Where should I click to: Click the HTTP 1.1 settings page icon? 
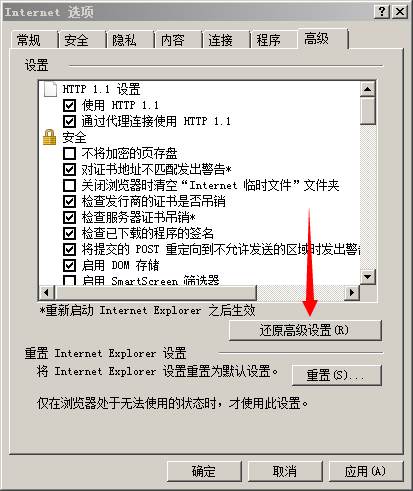(50, 89)
